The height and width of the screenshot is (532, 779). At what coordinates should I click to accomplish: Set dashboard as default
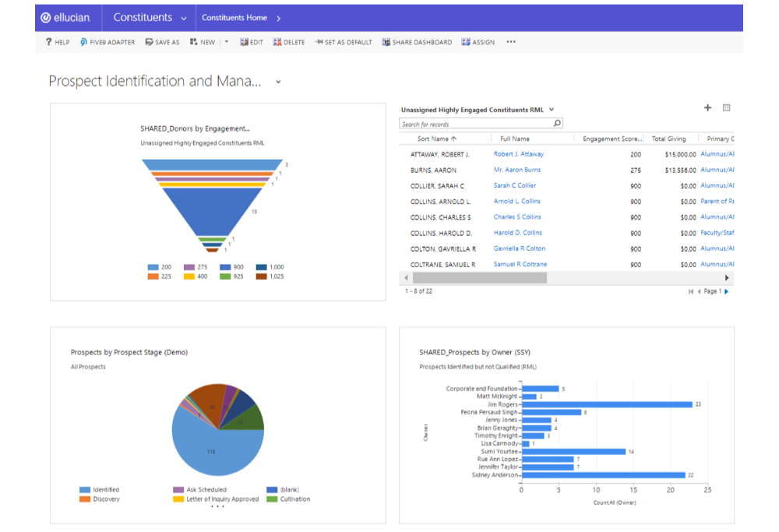[x=344, y=42]
